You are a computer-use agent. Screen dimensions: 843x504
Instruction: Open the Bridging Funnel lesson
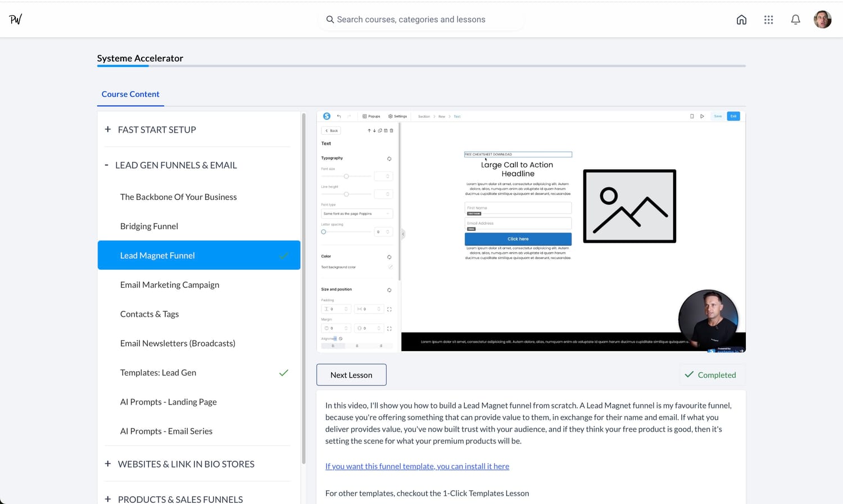tap(149, 226)
